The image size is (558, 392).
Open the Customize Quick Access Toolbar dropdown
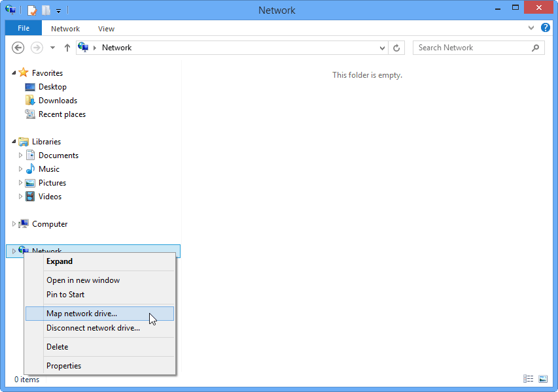tap(58, 10)
